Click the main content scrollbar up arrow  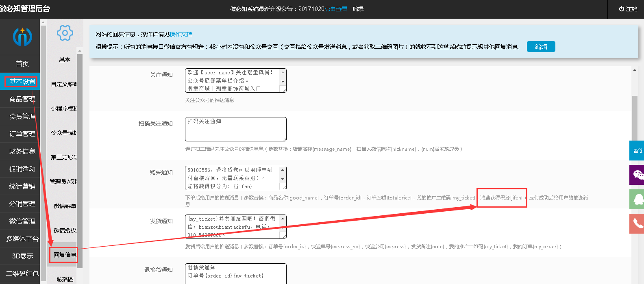[635, 70]
